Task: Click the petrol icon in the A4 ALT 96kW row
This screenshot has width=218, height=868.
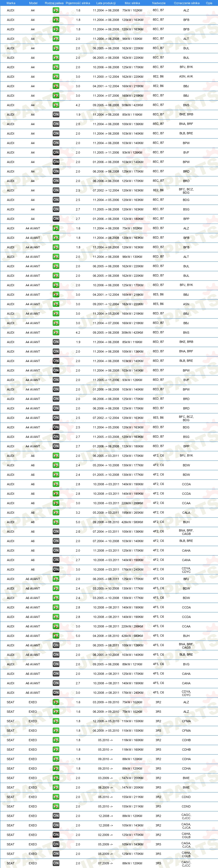Action: (x=56, y=39)
